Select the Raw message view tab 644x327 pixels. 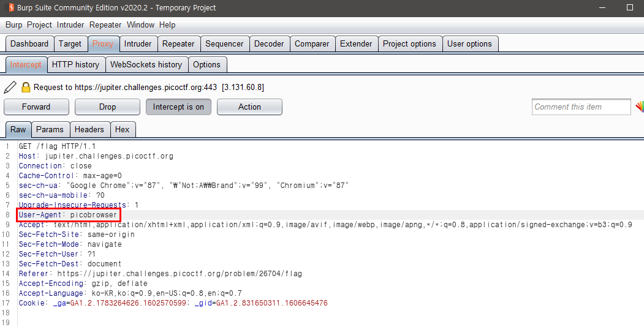pos(18,129)
